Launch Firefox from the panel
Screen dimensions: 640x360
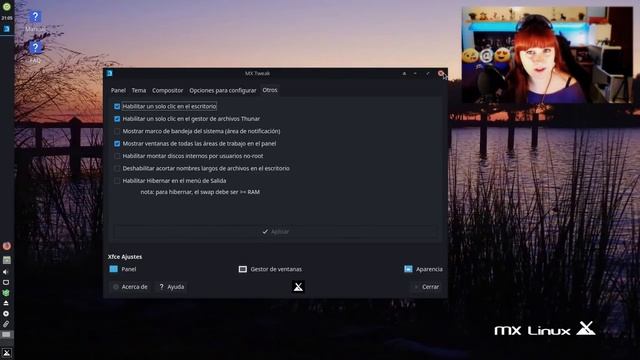(7, 246)
